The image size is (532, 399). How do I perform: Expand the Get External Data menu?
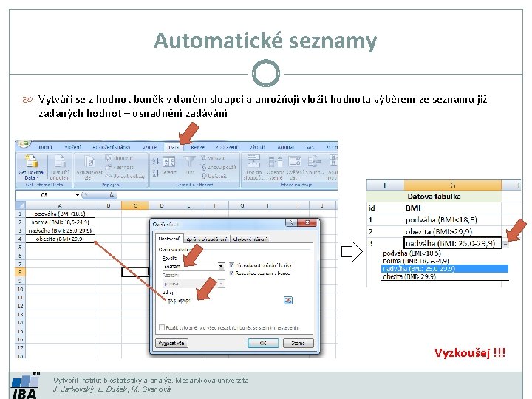click(31, 174)
